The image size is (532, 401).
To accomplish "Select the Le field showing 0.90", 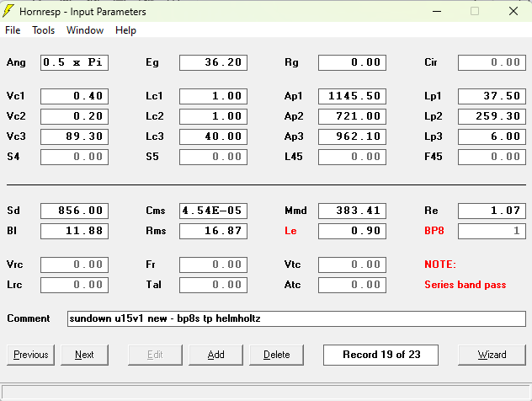I will coord(352,231).
